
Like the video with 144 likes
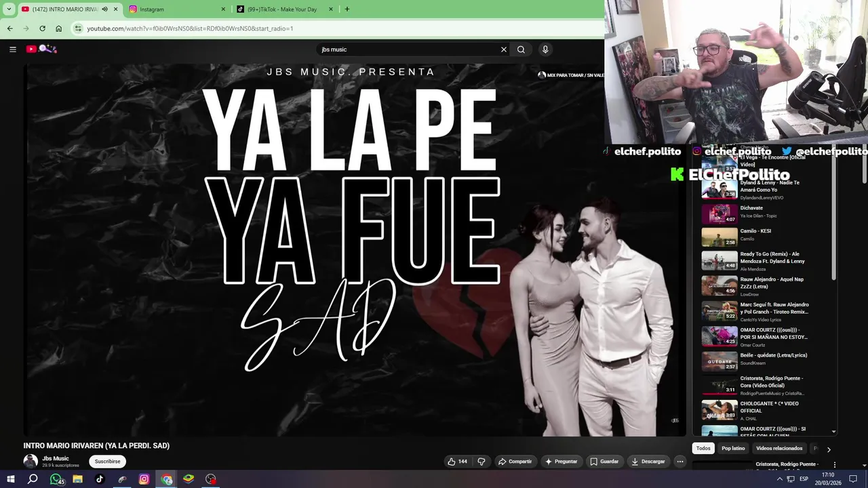click(x=457, y=462)
